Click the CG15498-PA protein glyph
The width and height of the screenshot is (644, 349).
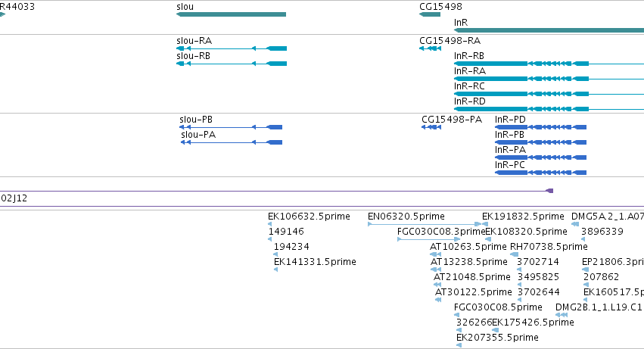coord(431,127)
